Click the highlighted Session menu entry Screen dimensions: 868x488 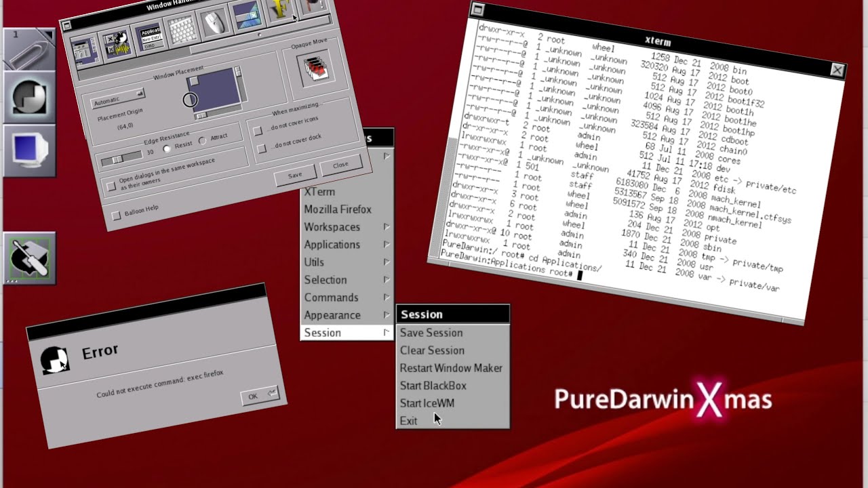[347, 333]
